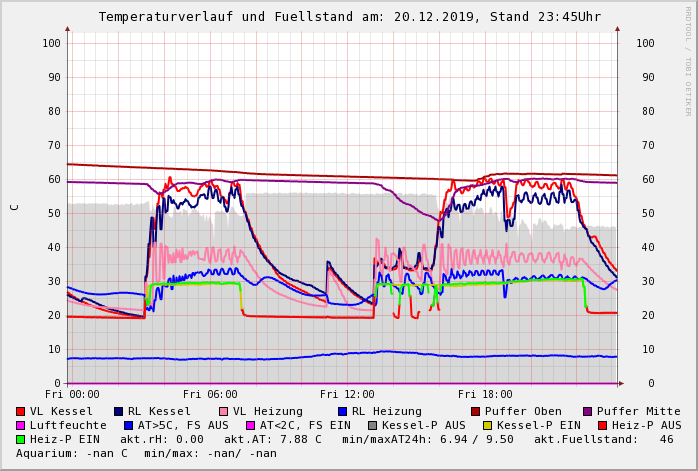Viewport: 698px width, 471px height.
Task: Select the pink VL Heizung legend swatch
Action: coord(224,411)
